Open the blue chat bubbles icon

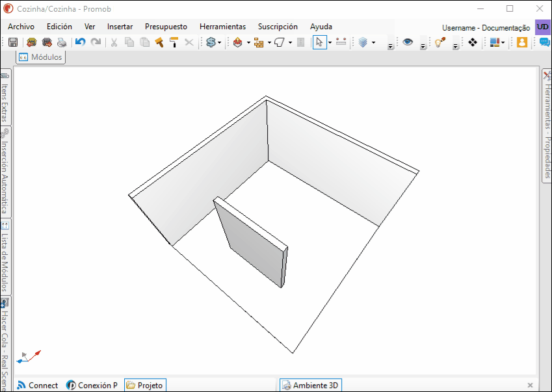coord(544,42)
